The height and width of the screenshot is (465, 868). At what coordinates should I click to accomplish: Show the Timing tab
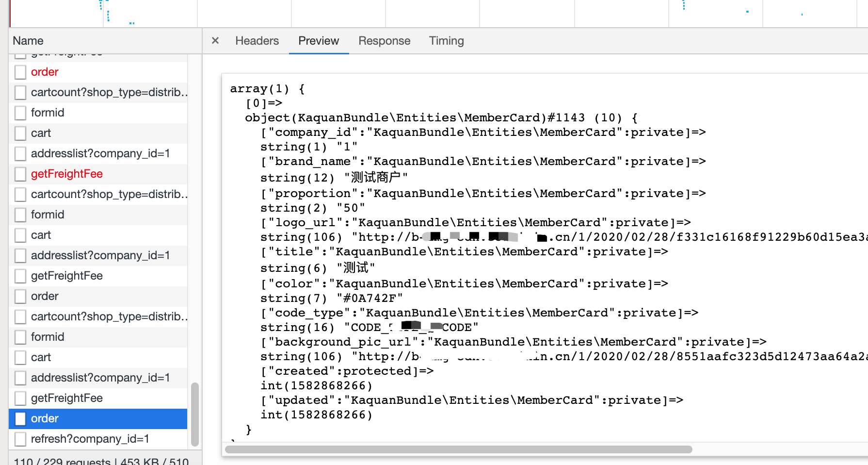pyautogui.click(x=446, y=41)
